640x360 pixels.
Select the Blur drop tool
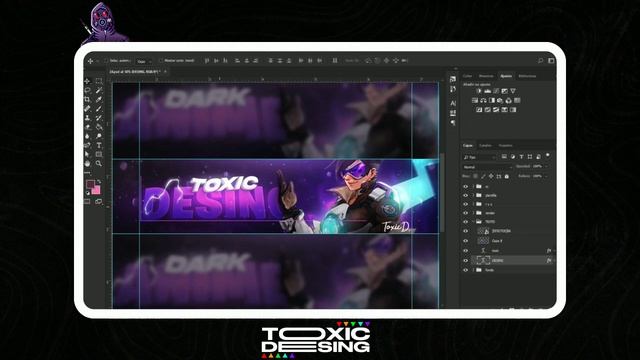(x=87, y=136)
